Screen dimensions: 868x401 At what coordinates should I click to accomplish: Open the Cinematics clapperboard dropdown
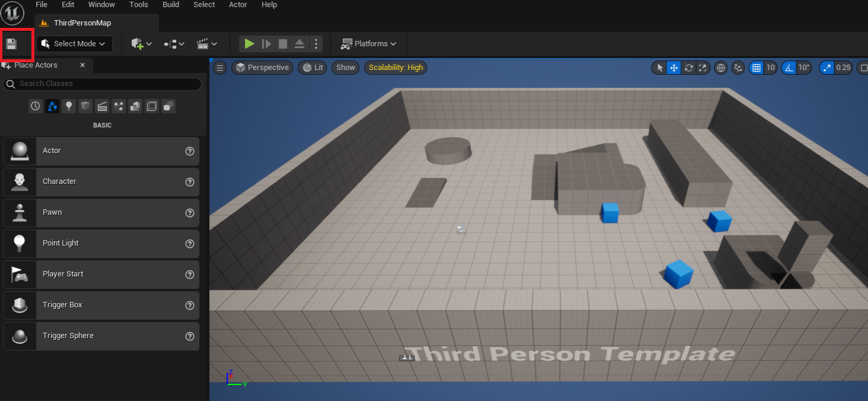207,44
